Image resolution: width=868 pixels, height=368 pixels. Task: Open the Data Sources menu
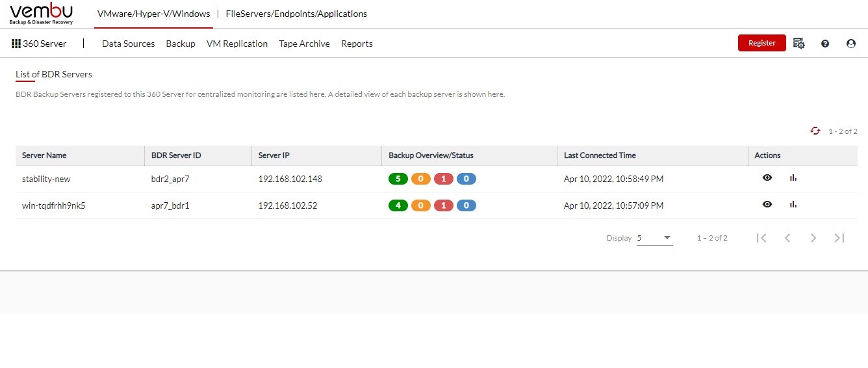pos(129,44)
